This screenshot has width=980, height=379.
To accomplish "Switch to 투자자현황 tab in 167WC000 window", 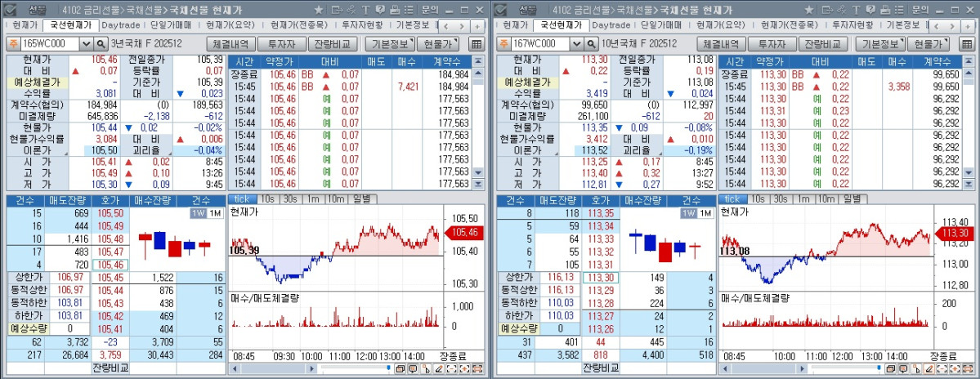I will 852,25.
